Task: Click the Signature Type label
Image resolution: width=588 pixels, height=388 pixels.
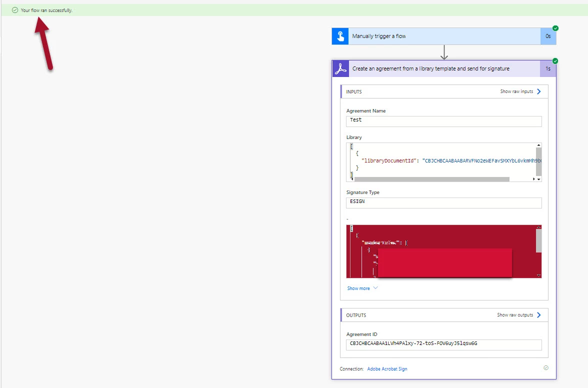Action: 362,192
